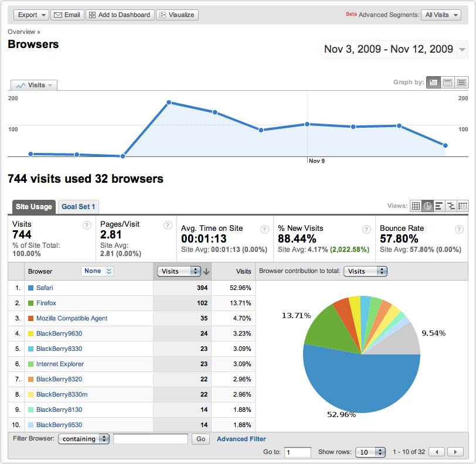Graph by month icon
Screen dimensions: 476x464
[x=462, y=82]
